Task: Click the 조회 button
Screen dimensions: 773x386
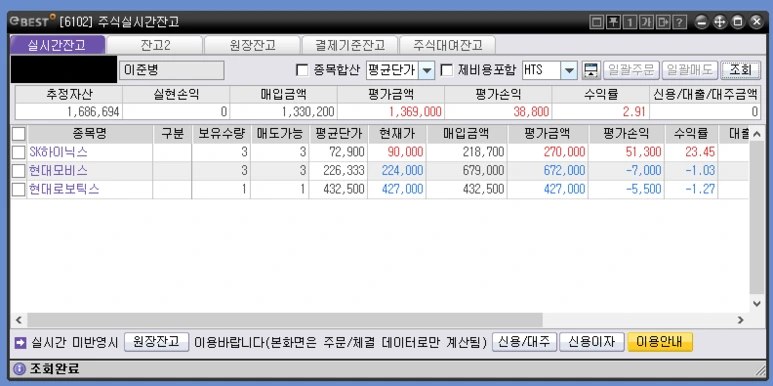Action: point(740,70)
